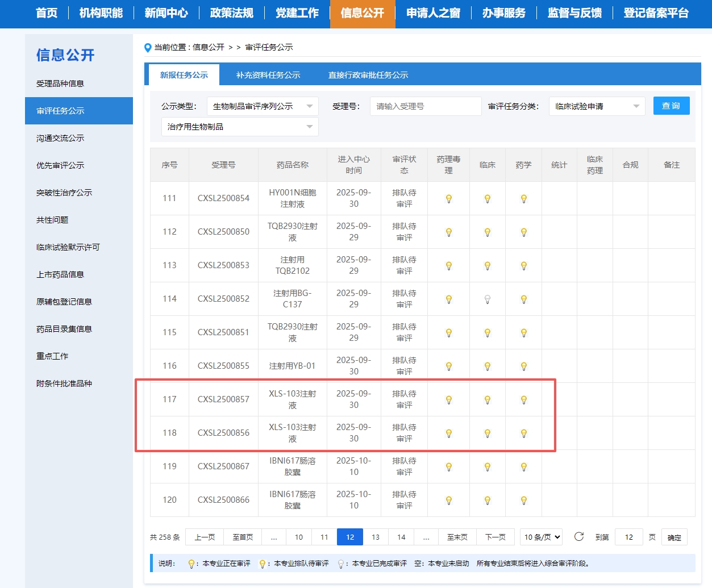The width and height of the screenshot is (712, 588).
Task: Click the 查询 search button
Action: pyautogui.click(x=671, y=106)
